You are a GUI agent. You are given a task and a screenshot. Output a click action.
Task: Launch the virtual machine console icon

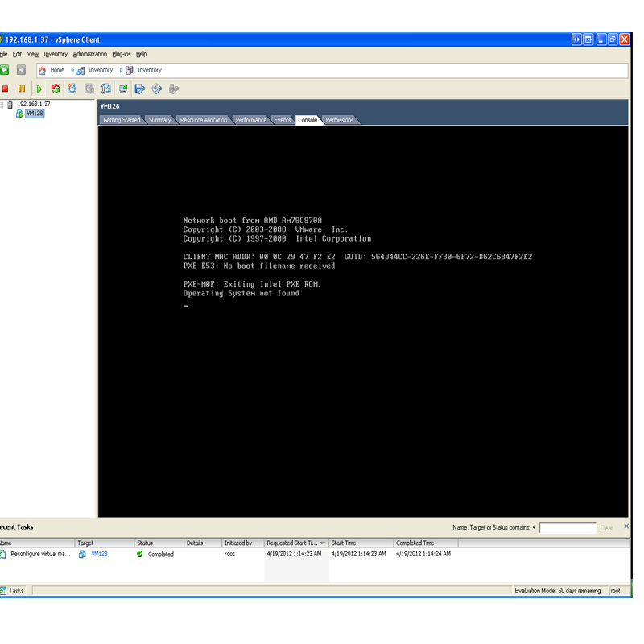point(123,89)
